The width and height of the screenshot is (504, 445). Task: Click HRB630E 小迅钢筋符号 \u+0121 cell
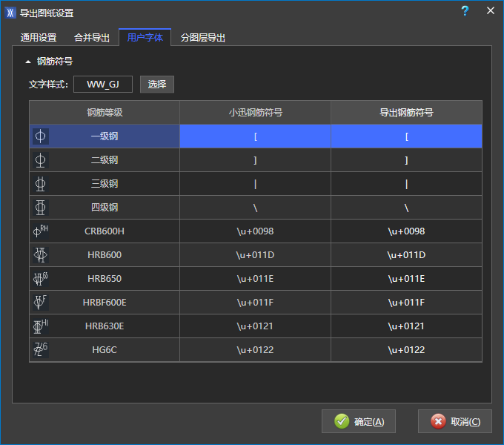(x=255, y=326)
